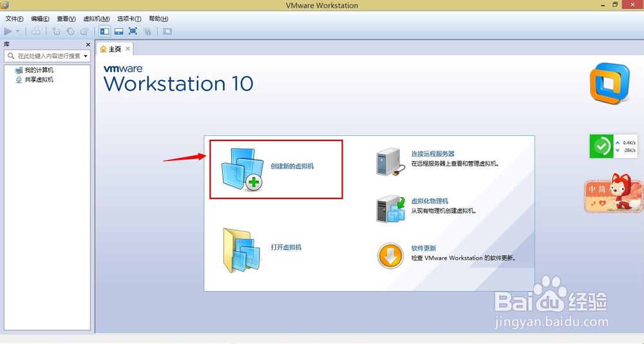Click the text 检查 VMware Workstation 的软件更新。

click(464, 258)
